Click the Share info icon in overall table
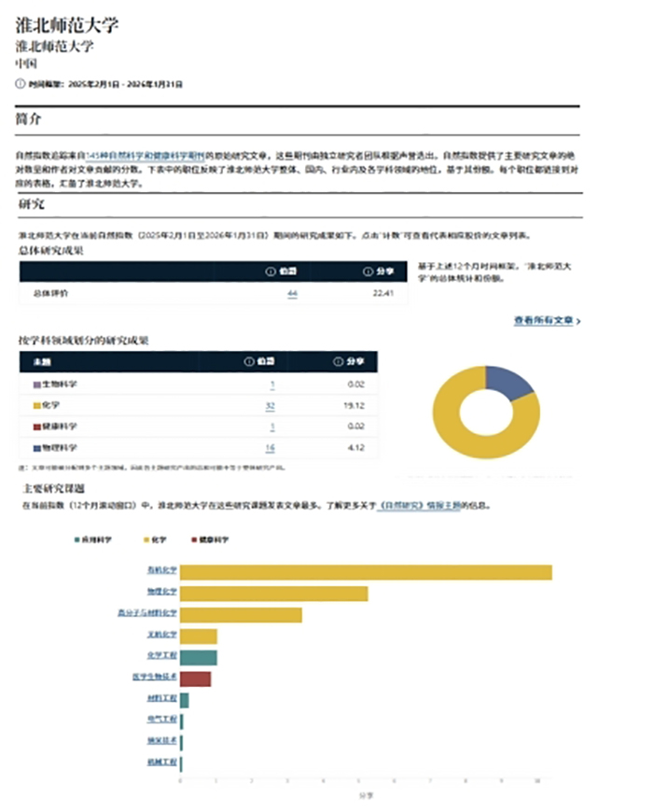Image resolution: width=653 pixels, height=812 pixels. 368,272
